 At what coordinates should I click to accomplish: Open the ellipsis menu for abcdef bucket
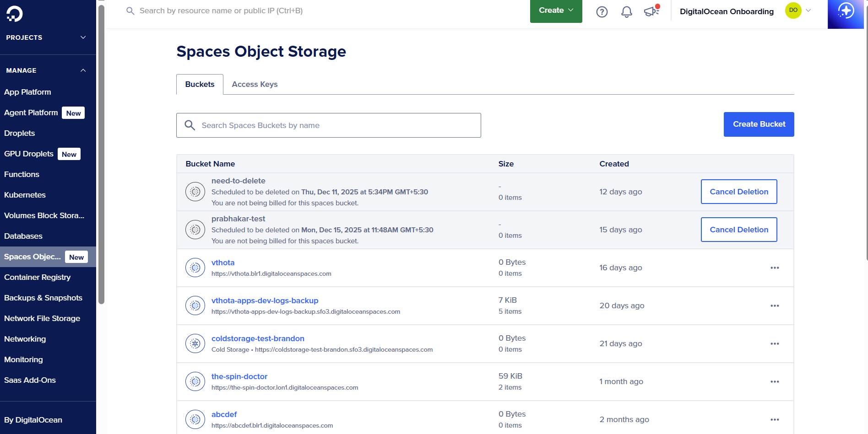tap(775, 419)
